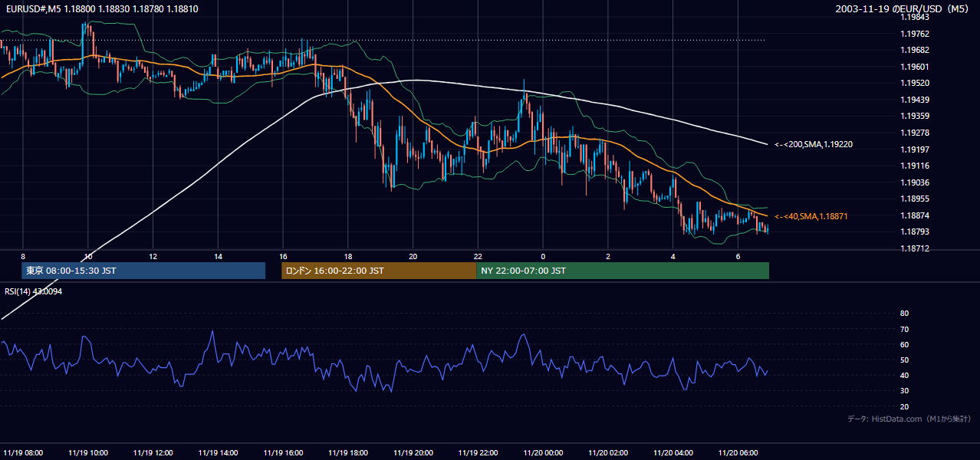
Task: Click the 11/20 00:00 time label
Action: pyautogui.click(x=543, y=452)
